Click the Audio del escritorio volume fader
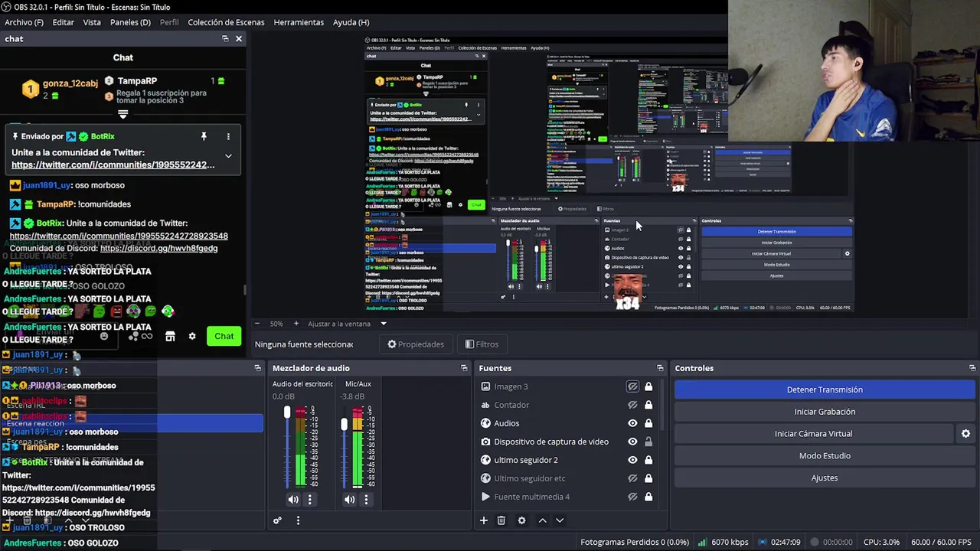The image size is (980, 551). pos(287,412)
